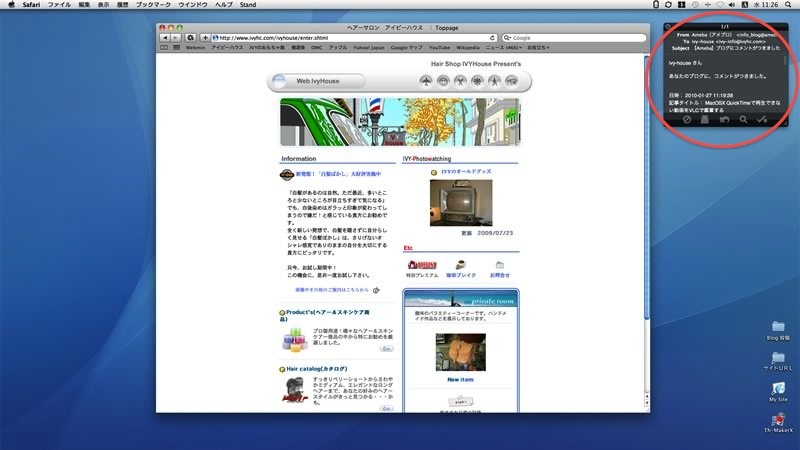Click the add bookmark plus button
The image size is (800, 450).
pos(205,37)
